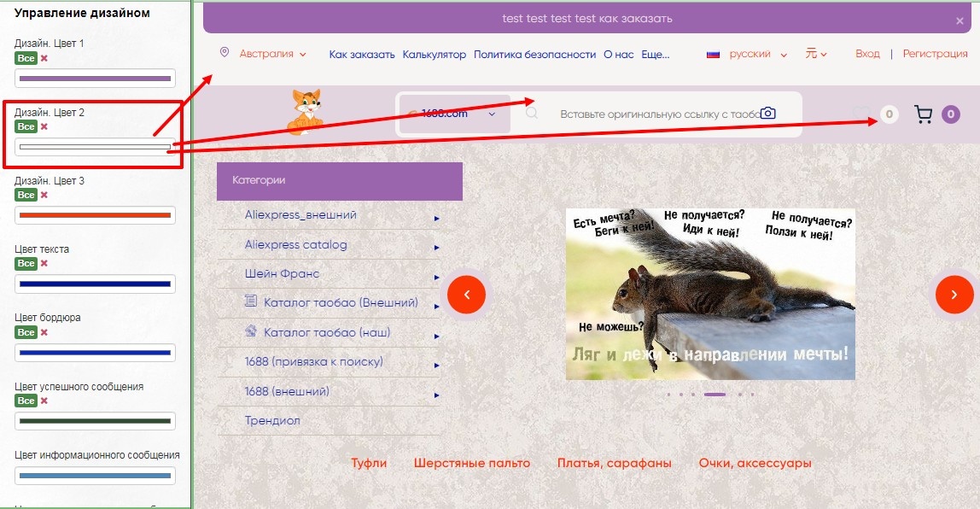This screenshot has width=980, height=509.
Task: Select Aliexpress catalog category text
Action: (x=295, y=244)
